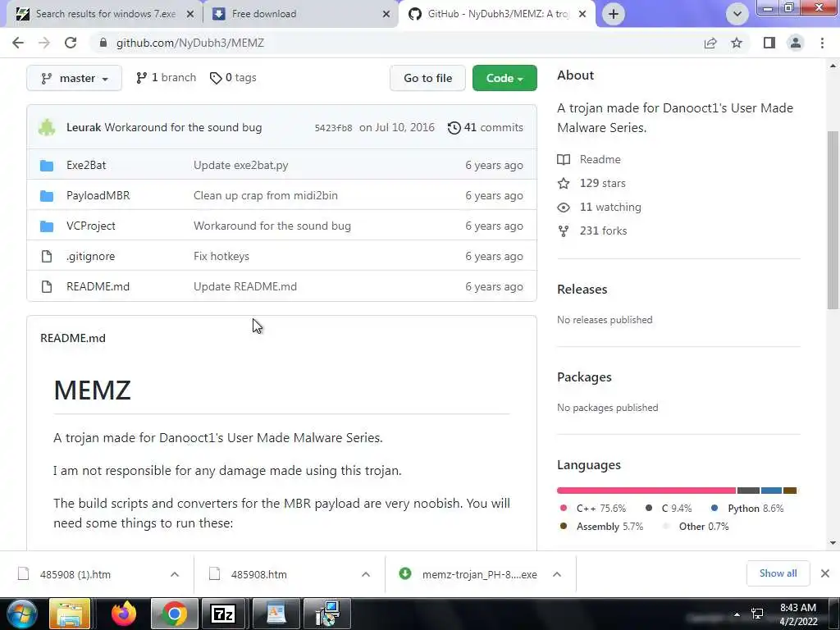Close the 'Free download' tab
The height and width of the screenshot is (630, 840).
386,14
